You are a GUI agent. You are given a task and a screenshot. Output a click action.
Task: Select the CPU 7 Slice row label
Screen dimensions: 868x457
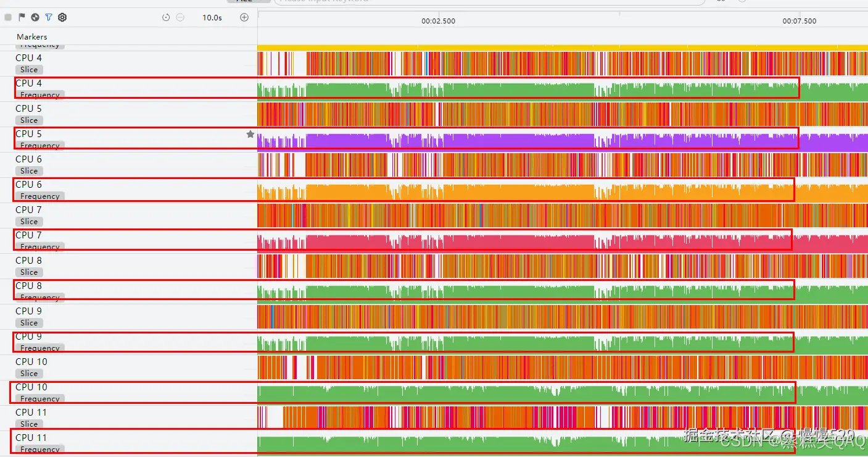pyautogui.click(x=29, y=216)
